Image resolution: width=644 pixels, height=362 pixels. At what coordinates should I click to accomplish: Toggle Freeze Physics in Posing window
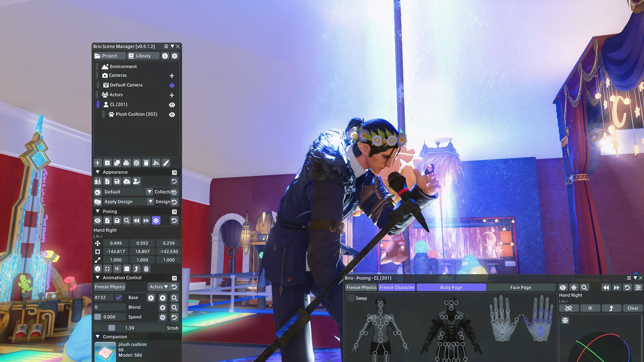361,288
